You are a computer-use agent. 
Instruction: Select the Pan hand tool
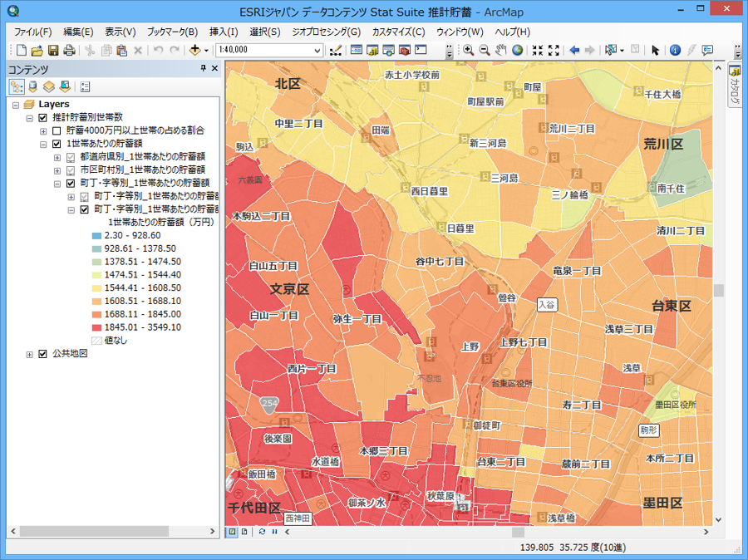pos(500,50)
